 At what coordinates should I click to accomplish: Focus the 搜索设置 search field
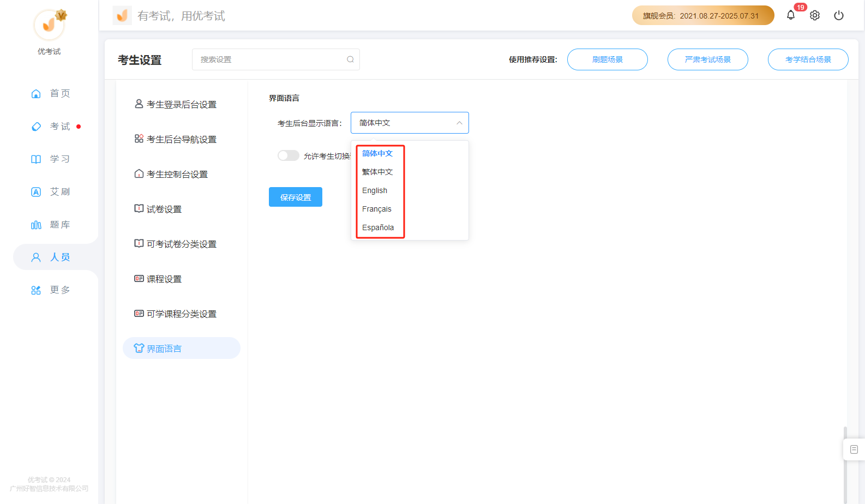click(276, 59)
